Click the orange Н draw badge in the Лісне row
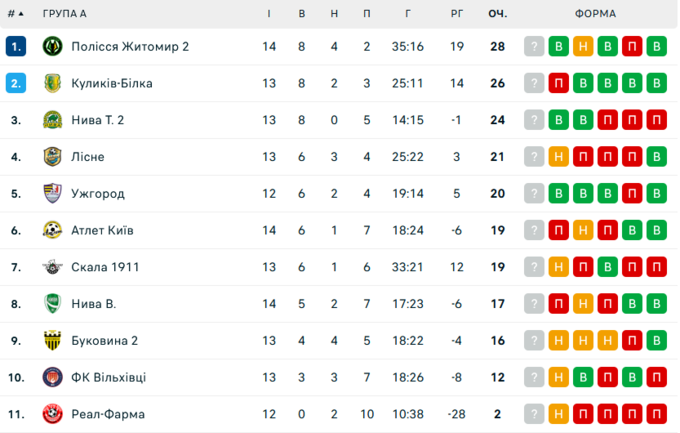680x433 pixels. (559, 157)
